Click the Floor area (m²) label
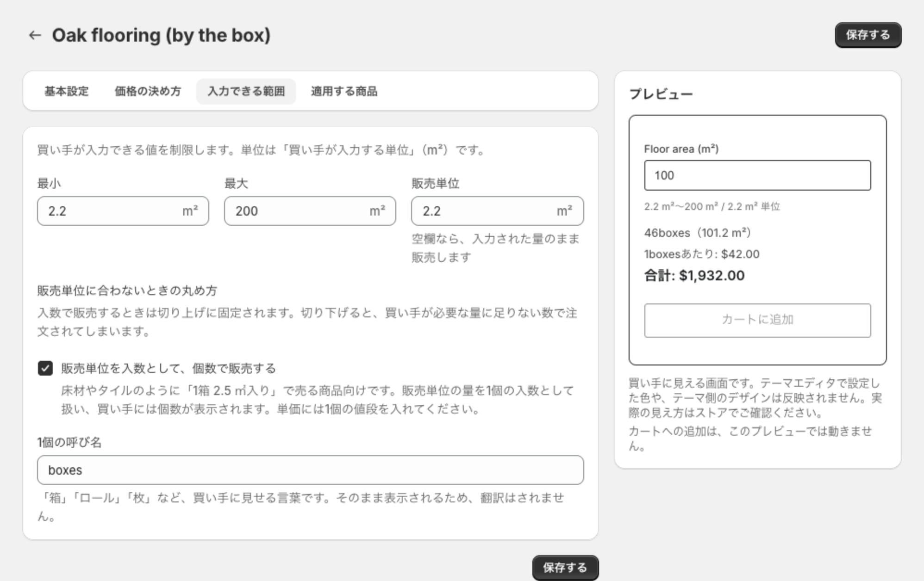 (x=681, y=149)
